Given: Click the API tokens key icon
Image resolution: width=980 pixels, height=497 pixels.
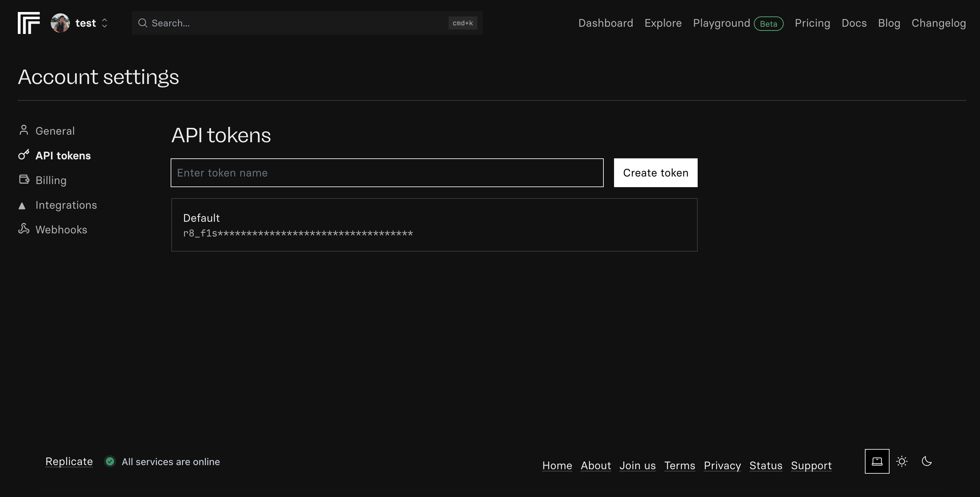Looking at the screenshot, I should click(x=24, y=155).
